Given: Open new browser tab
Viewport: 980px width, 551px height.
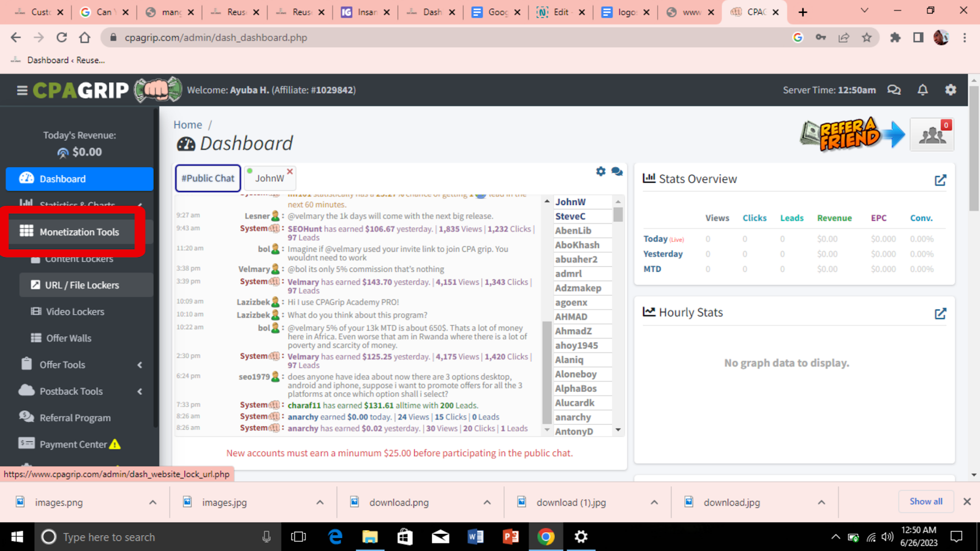Looking at the screenshot, I should 803,12.
